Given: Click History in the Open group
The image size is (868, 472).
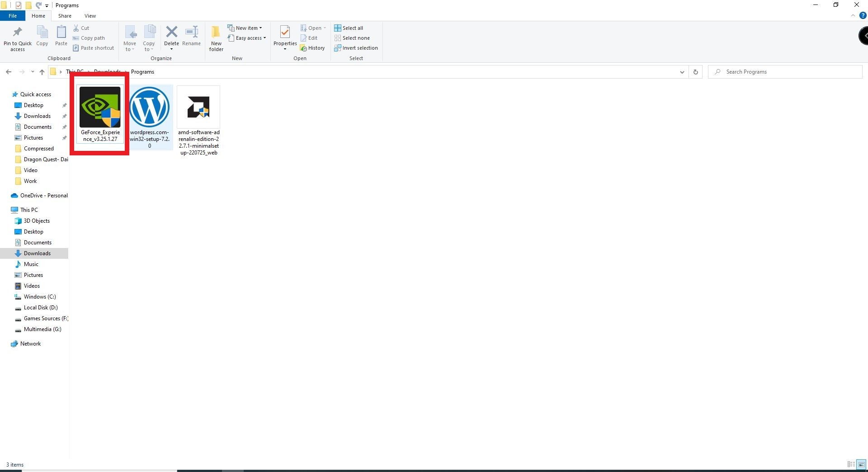Looking at the screenshot, I should click(x=312, y=48).
